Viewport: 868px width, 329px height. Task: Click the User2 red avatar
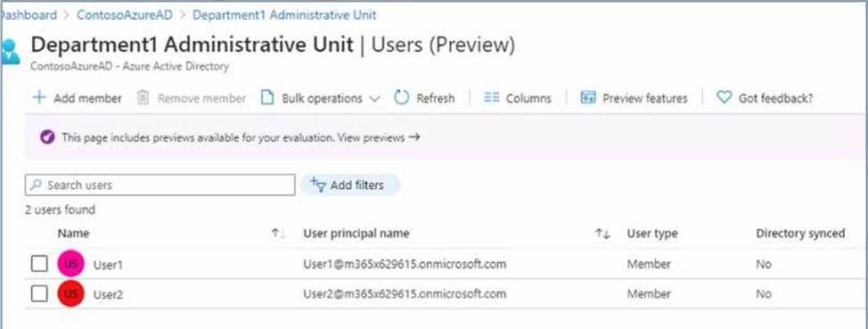coord(71,293)
